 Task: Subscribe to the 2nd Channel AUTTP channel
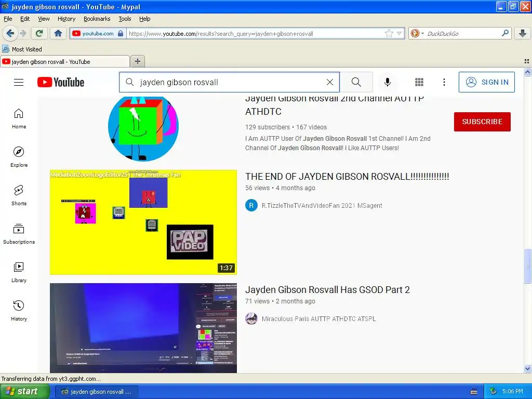point(482,122)
